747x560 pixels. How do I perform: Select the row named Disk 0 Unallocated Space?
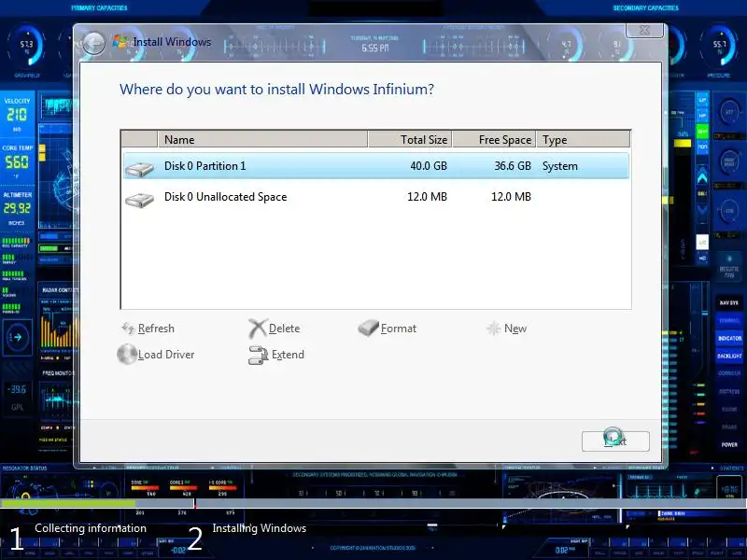[x=376, y=197]
